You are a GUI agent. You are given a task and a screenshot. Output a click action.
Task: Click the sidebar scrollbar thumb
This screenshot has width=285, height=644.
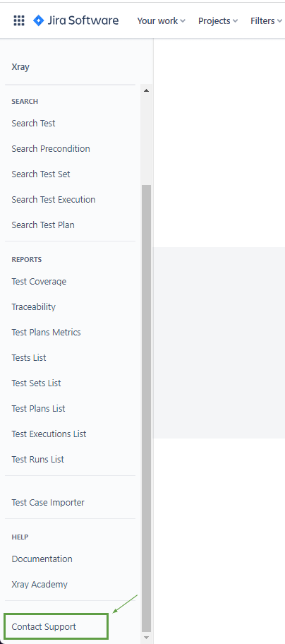click(x=147, y=408)
